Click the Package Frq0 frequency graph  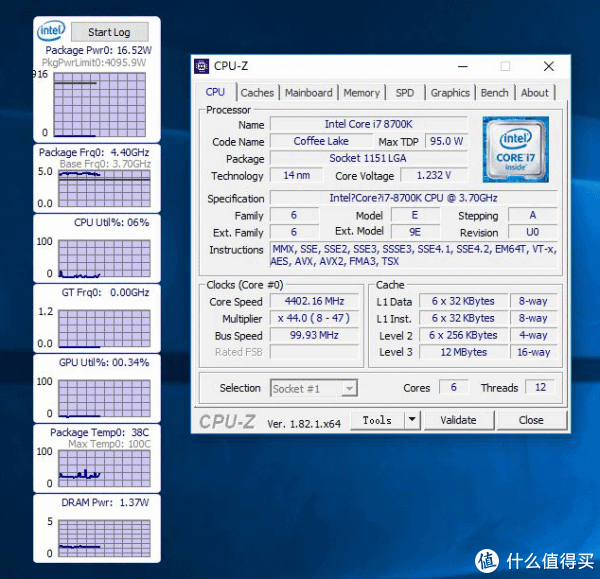point(104,189)
